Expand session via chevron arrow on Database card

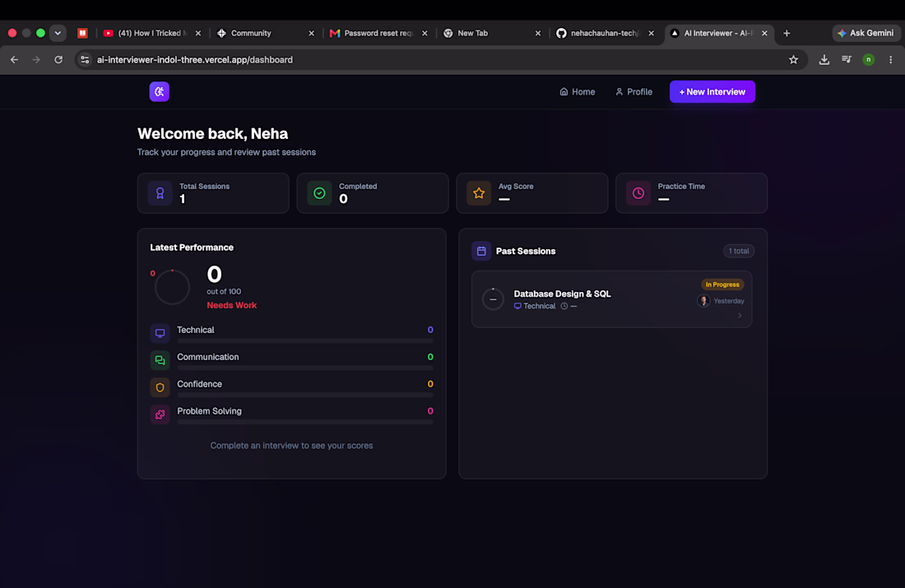[740, 316]
